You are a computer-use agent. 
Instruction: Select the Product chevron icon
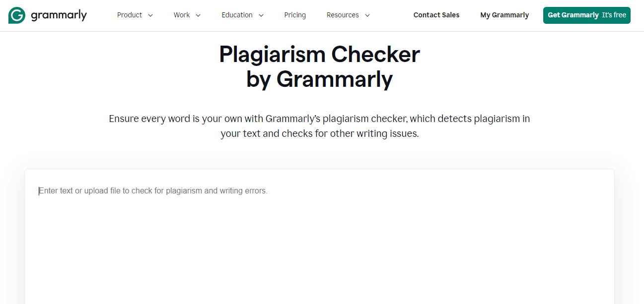[x=150, y=15]
